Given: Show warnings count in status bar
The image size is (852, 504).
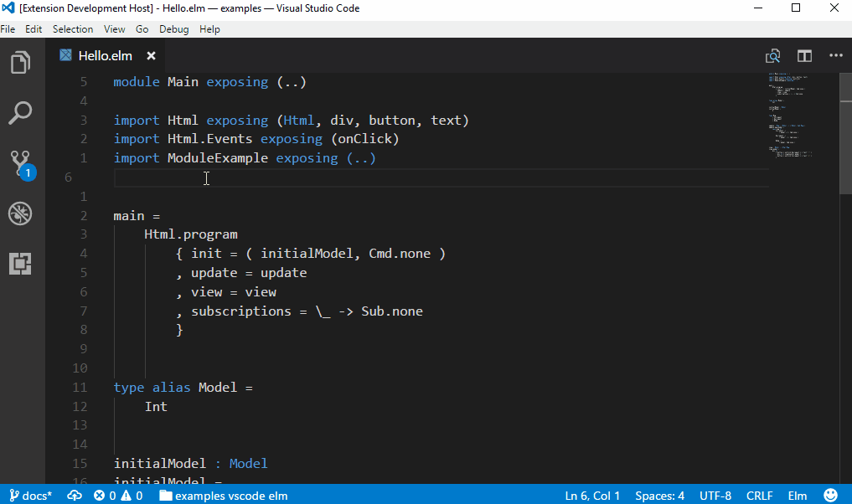Looking at the screenshot, I should pos(132,496).
